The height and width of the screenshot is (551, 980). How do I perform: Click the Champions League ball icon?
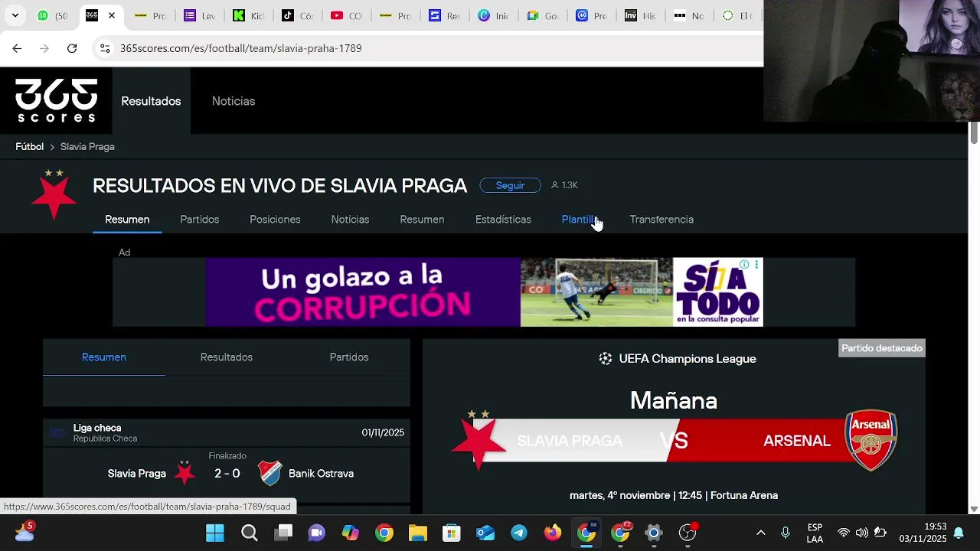(x=606, y=359)
